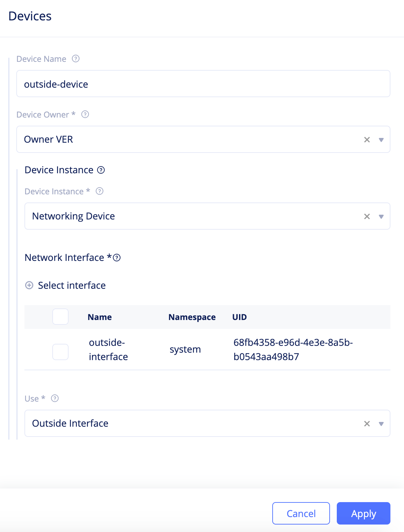Click the Device Owner help icon
Image resolution: width=404 pixels, height=532 pixels.
tap(85, 114)
